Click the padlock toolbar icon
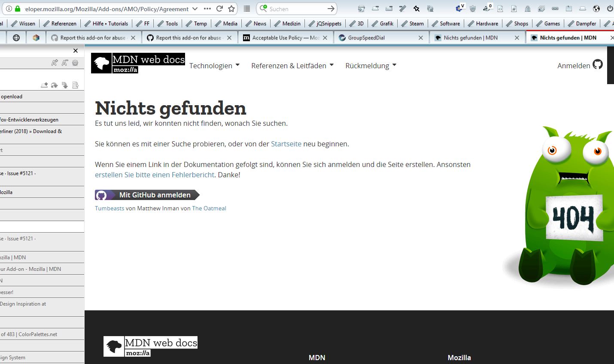The image size is (614, 364). pyautogui.click(x=528, y=9)
